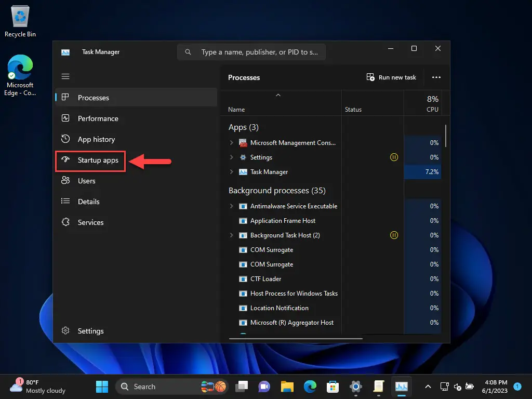Expand the Task Manager process row
Image resolution: width=532 pixels, height=399 pixels.
click(x=231, y=171)
